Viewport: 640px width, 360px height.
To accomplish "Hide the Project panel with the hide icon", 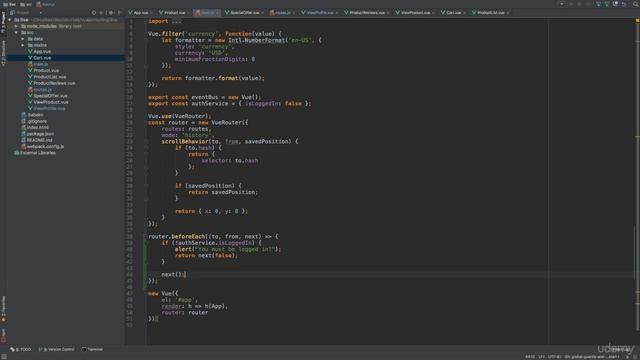I will coord(119,13).
